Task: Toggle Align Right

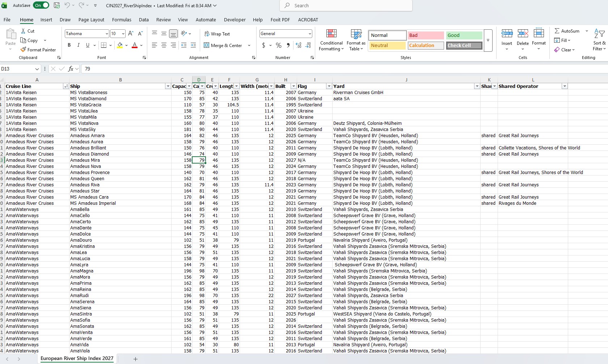Action: (173, 45)
